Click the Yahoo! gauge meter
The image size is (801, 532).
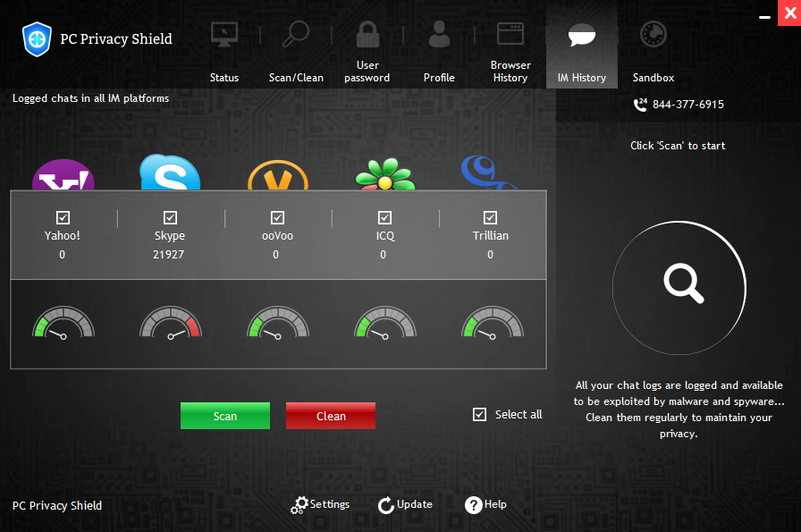pos(63,323)
